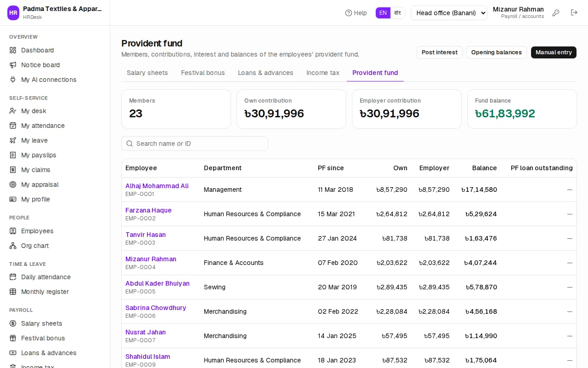Click the Salary sheets sidebar dollar icon

13,323
